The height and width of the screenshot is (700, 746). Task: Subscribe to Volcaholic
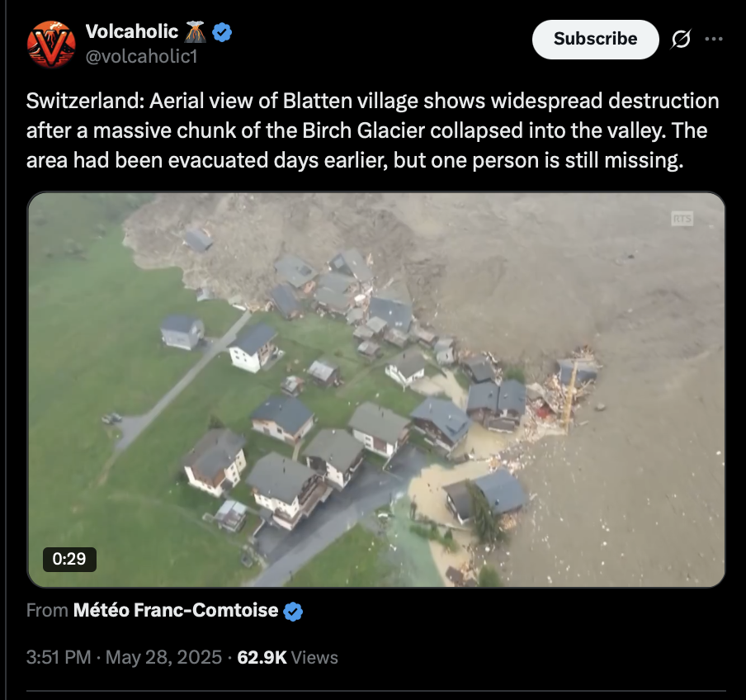pyautogui.click(x=595, y=39)
